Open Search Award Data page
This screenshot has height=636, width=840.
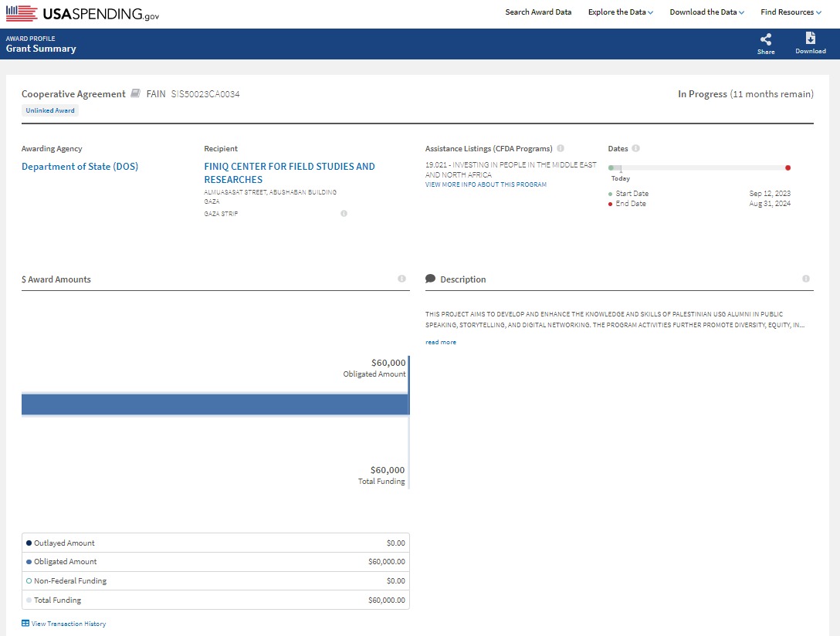click(538, 12)
